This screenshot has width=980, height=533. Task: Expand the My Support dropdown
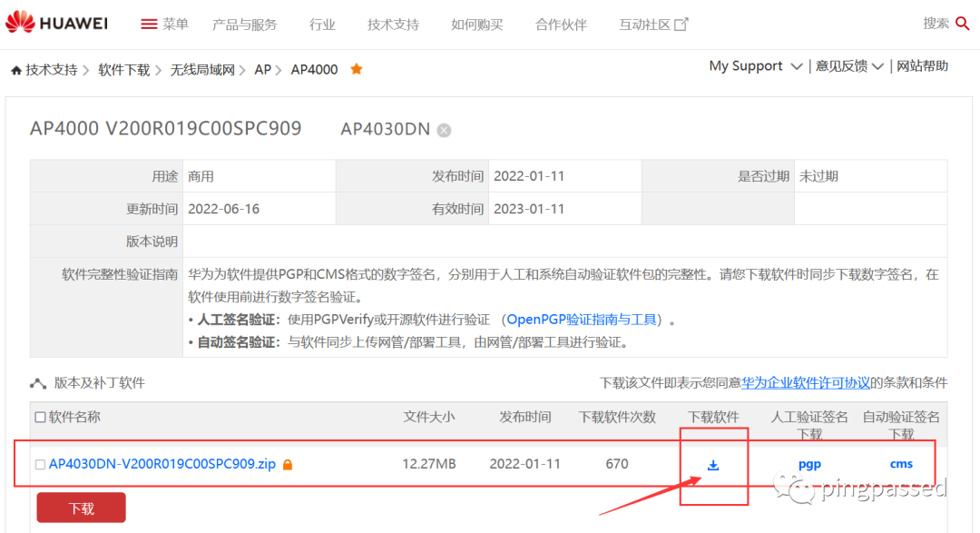tap(755, 66)
